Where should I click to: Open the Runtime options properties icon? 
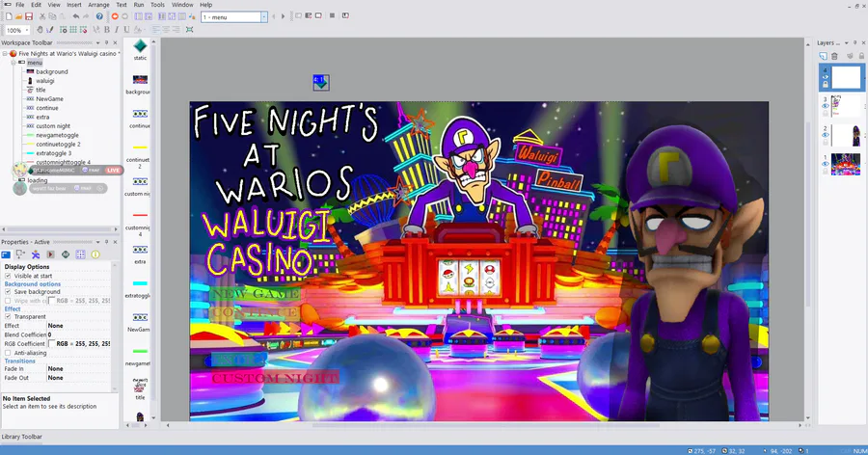click(50, 254)
